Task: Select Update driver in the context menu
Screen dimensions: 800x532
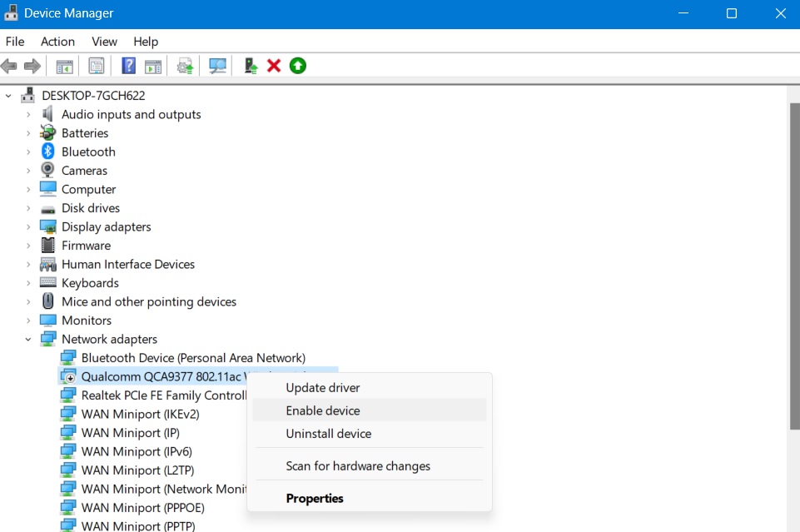Action: (323, 387)
